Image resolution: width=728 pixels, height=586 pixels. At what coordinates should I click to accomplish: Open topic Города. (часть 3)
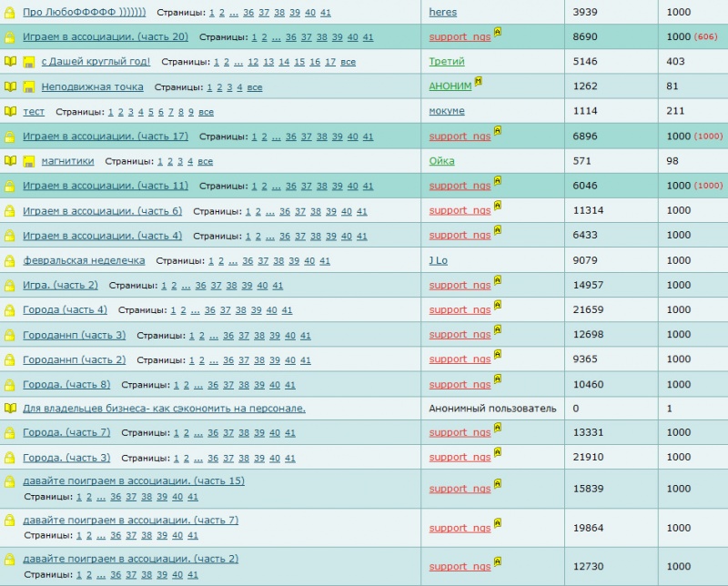[66, 458]
